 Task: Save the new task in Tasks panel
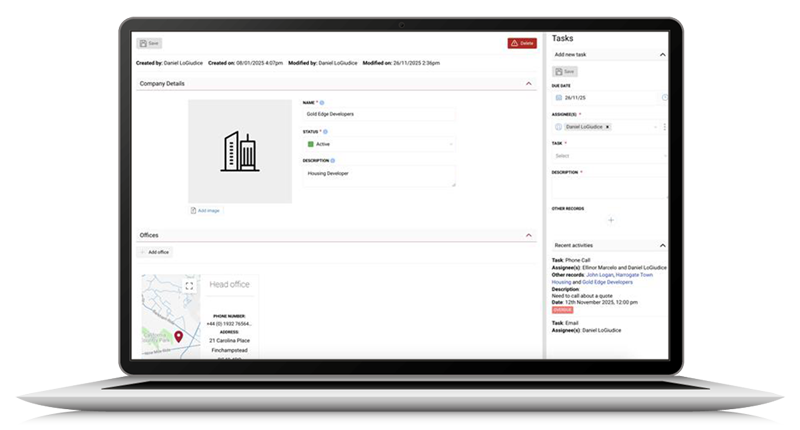(565, 72)
